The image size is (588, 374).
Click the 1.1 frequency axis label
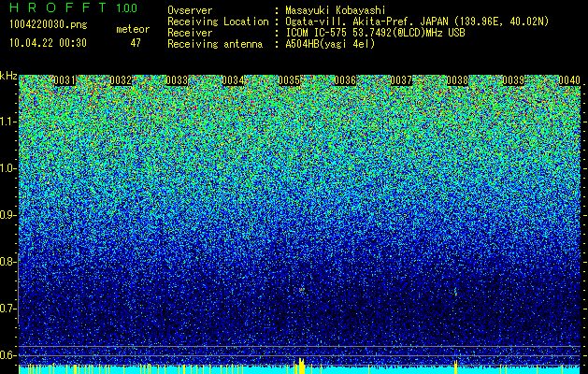(7, 122)
